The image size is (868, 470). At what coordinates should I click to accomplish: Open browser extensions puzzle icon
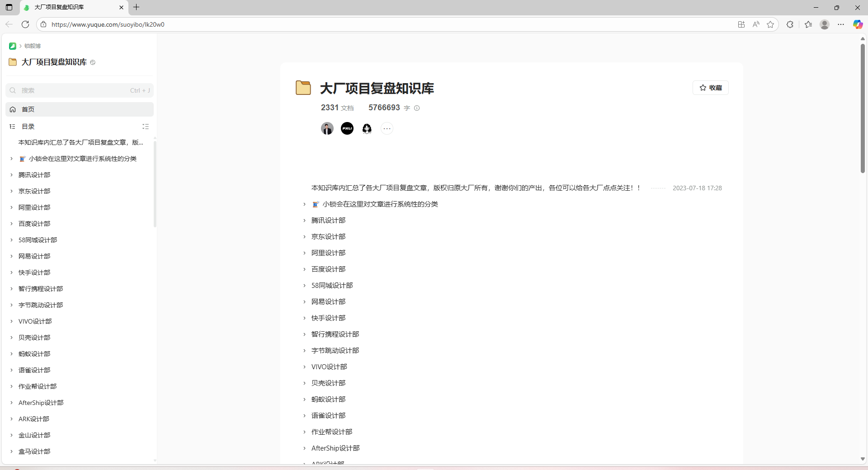coord(790,24)
